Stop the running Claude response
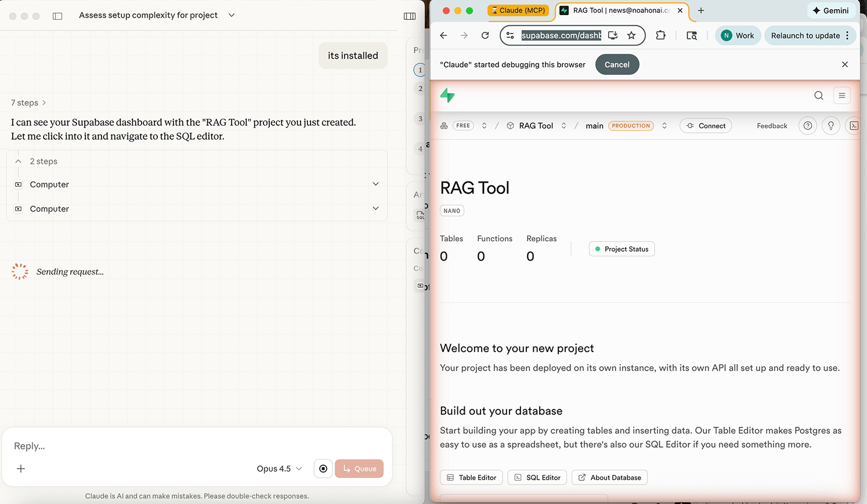The width and height of the screenshot is (867, 504). pyautogui.click(x=323, y=469)
